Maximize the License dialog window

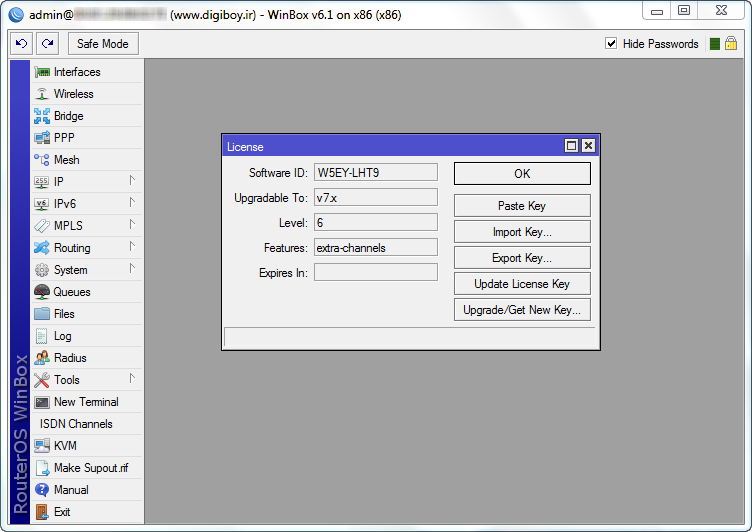[571, 146]
